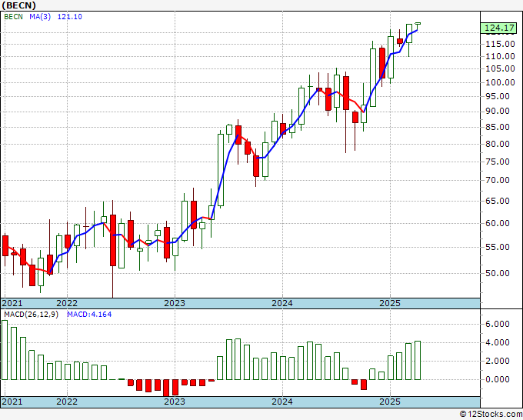Click the (BECN) chart title
Viewport: 523px width, 420px height.
[19, 5]
